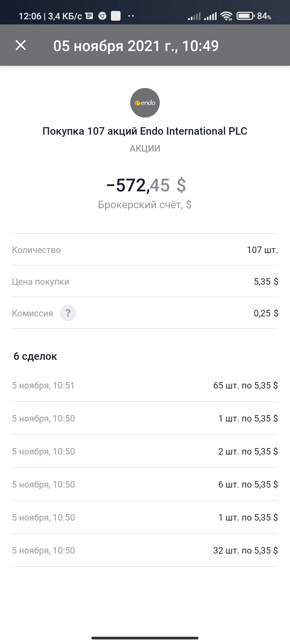Tap the white square notification icon
Viewport: 290px width, 644px height.
(x=116, y=16)
